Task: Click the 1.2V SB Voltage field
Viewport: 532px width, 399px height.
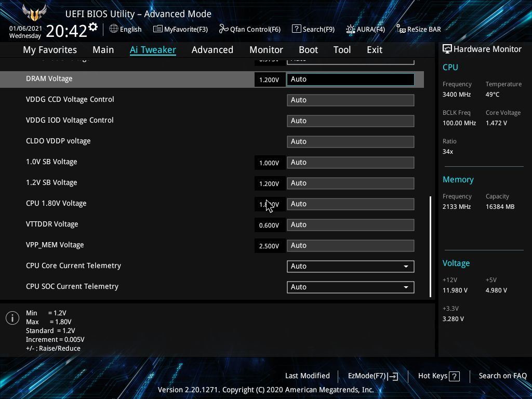Action: tap(351, 183)
